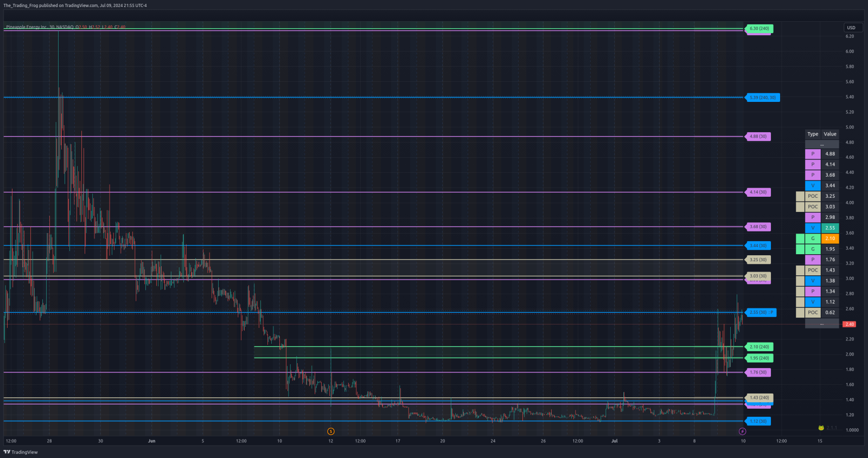Click the bottom ellipsis row of the table
Screen dimensions: 868x458
822,324
